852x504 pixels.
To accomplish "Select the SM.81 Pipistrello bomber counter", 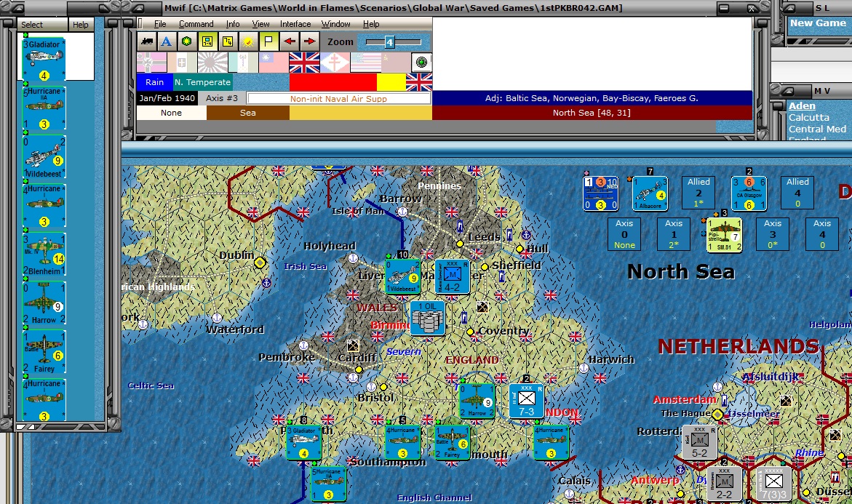I will [x=724, y=235].
